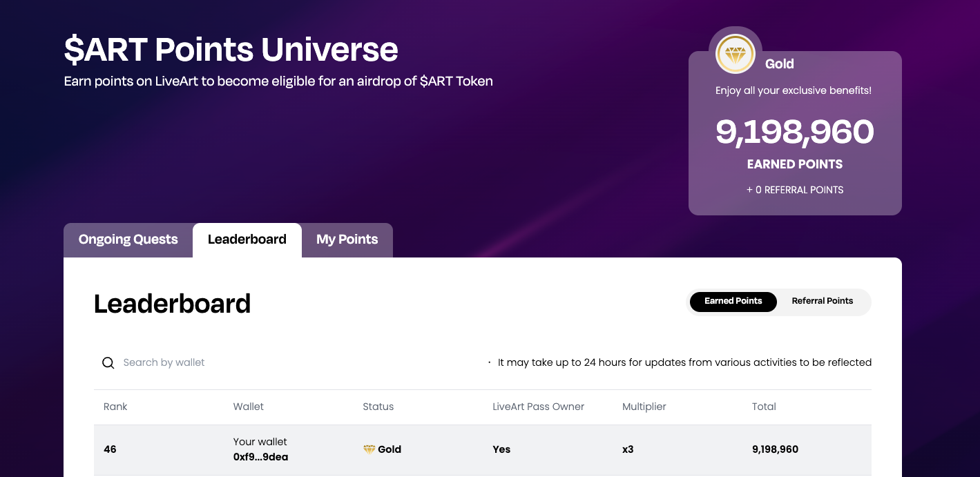Click the small diamond icon in Status cell
The image size is (980, 477).
(x=369, y=449)
